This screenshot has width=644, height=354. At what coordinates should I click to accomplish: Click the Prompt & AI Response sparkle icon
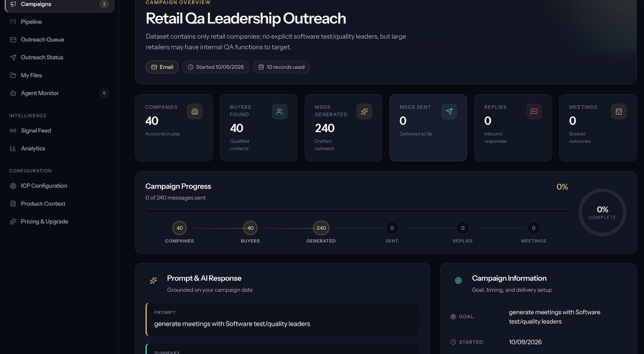(154, 280)
